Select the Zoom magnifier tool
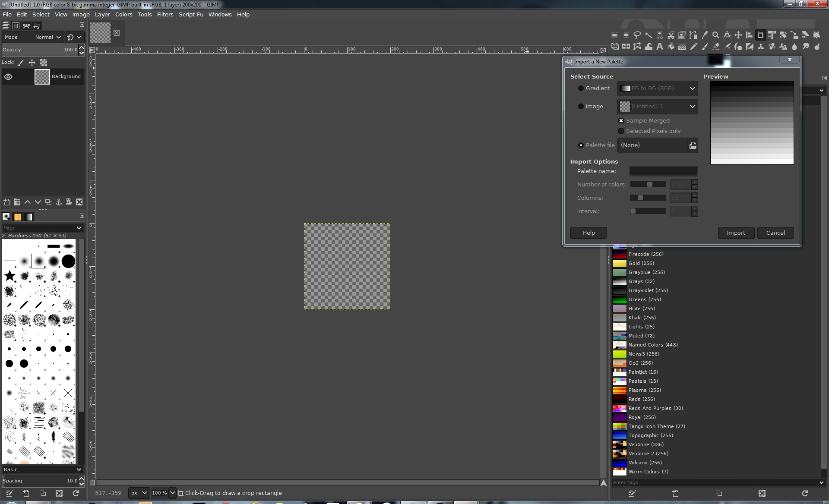This screenshot has width=829, height=504. click(715, 35)
